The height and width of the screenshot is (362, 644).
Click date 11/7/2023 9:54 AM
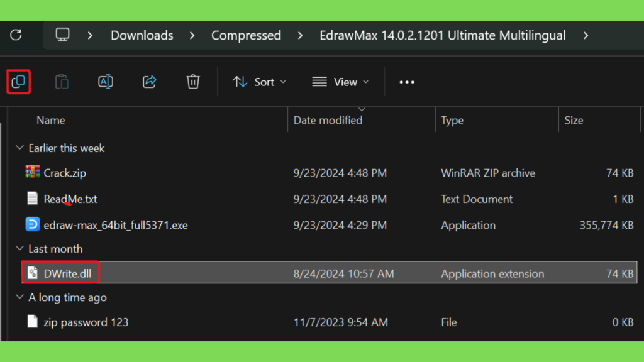click(340, 322)
